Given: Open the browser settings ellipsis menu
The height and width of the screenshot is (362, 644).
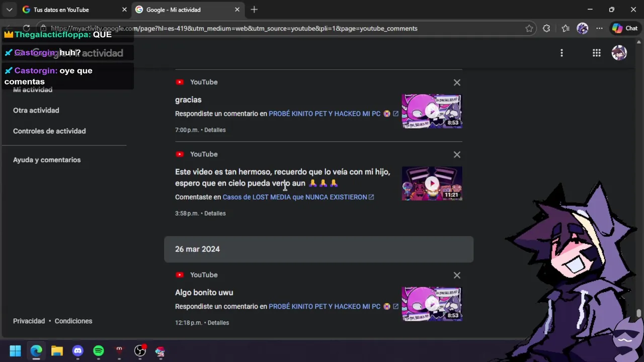Looking at the screenshot, I should click(x=599, y=29).
